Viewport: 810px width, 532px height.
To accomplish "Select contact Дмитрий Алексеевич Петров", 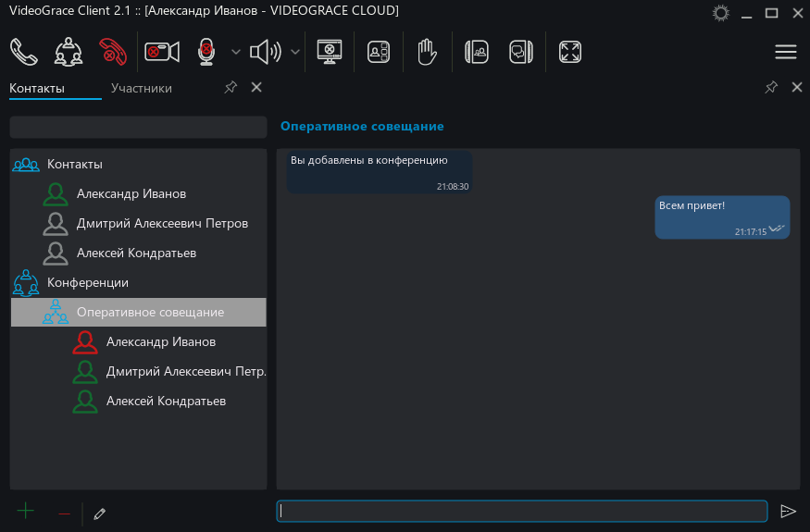I will (x=139, y=224).
